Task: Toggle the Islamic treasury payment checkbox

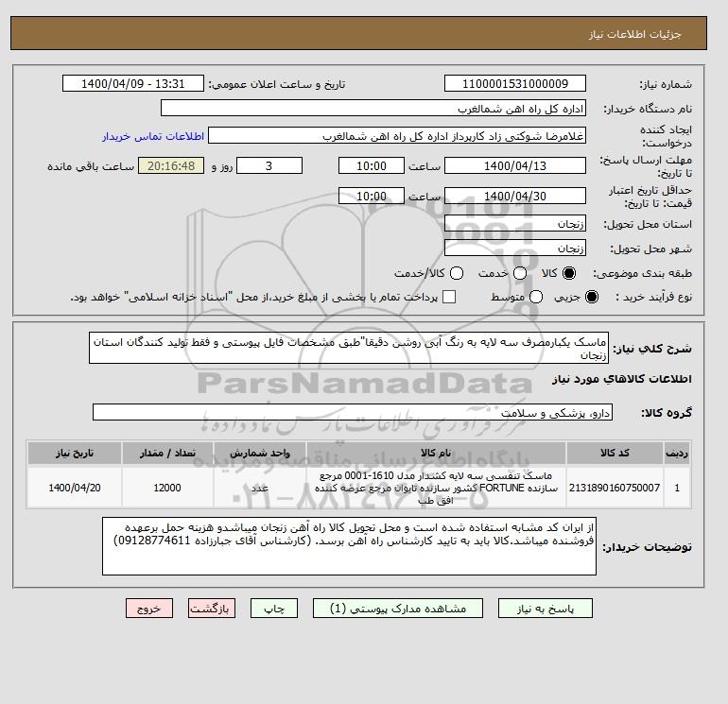Action: point(449,297)
